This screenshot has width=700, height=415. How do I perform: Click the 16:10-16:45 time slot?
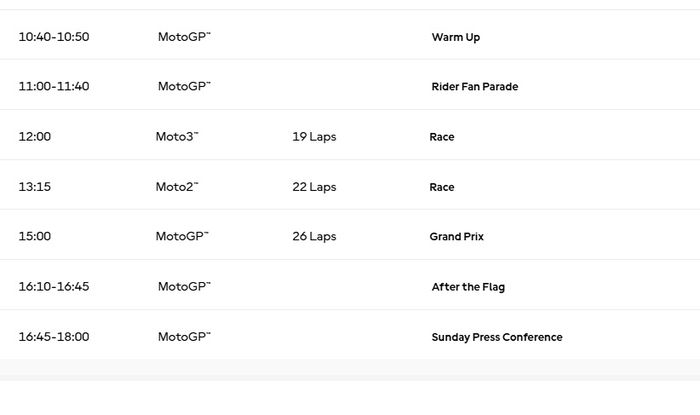54,287
